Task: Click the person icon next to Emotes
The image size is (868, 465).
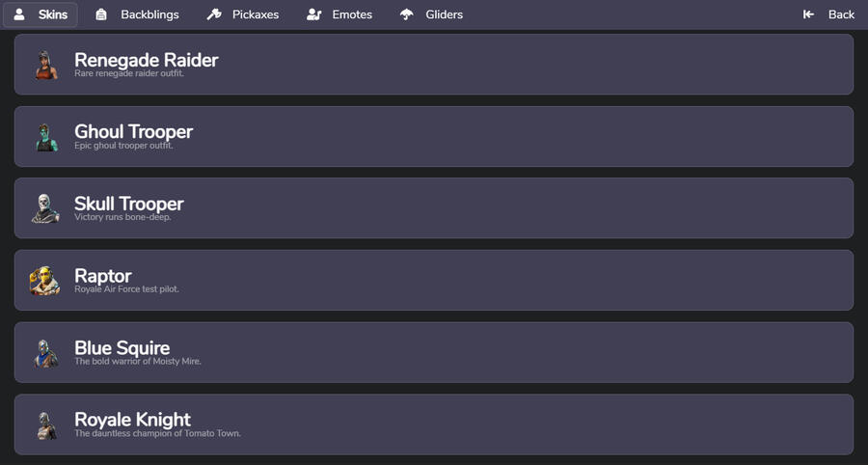Action: (x=313, y=14)
